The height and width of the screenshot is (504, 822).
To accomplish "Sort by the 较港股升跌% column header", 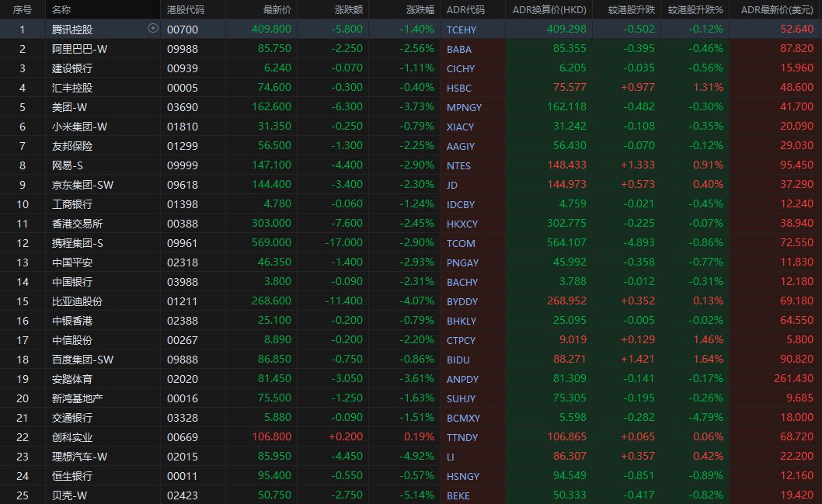I will point(695,9).
